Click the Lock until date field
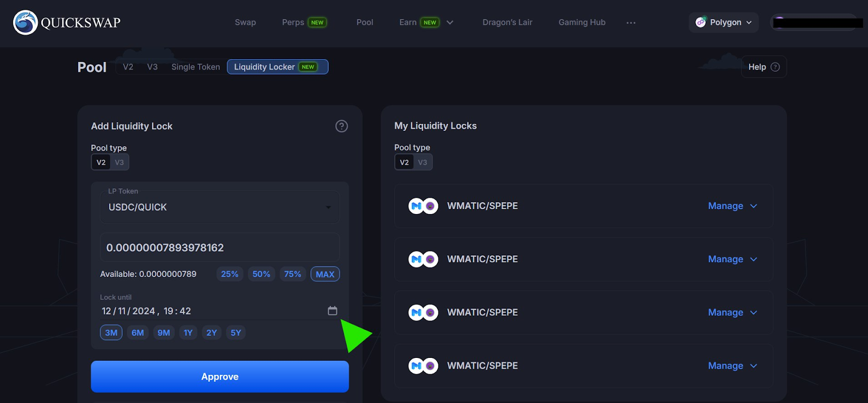 tap(220, 311)
